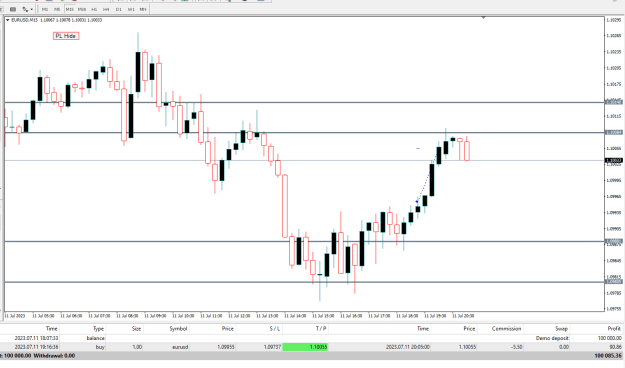The image size is (625, 368).
Task: Click the 'Demo deposit' comment cell
Action: click(x=552, y=338)
